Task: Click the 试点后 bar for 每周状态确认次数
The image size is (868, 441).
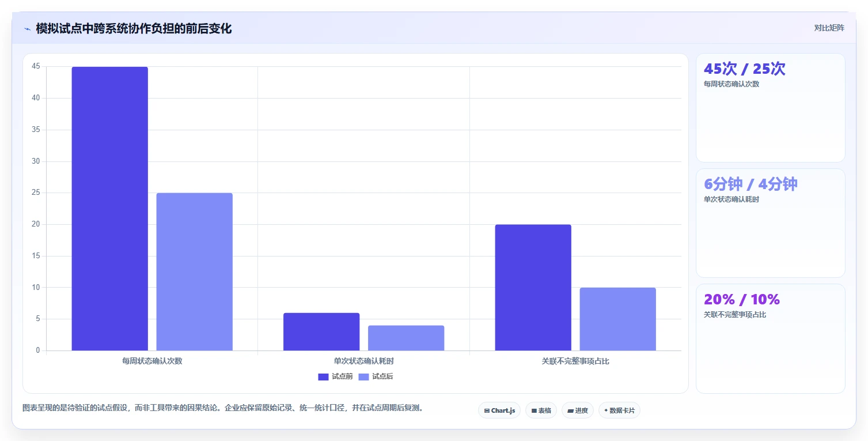Action: [x=195, y=272]
